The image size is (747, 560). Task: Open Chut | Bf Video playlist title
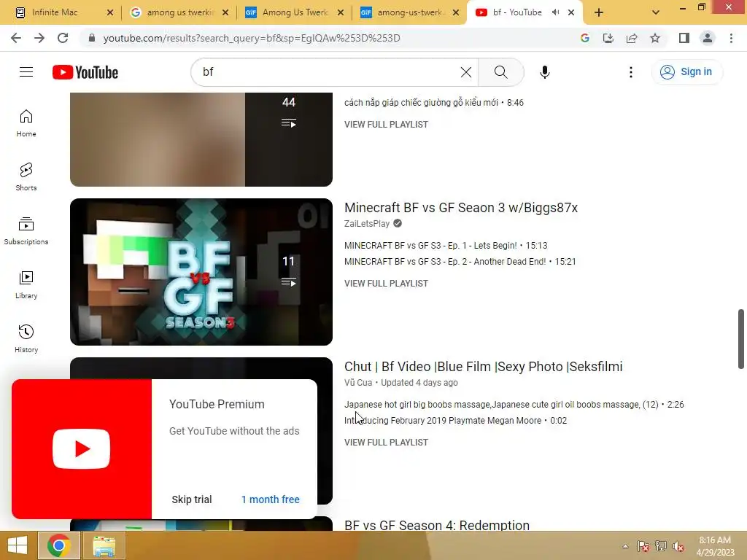483,367
